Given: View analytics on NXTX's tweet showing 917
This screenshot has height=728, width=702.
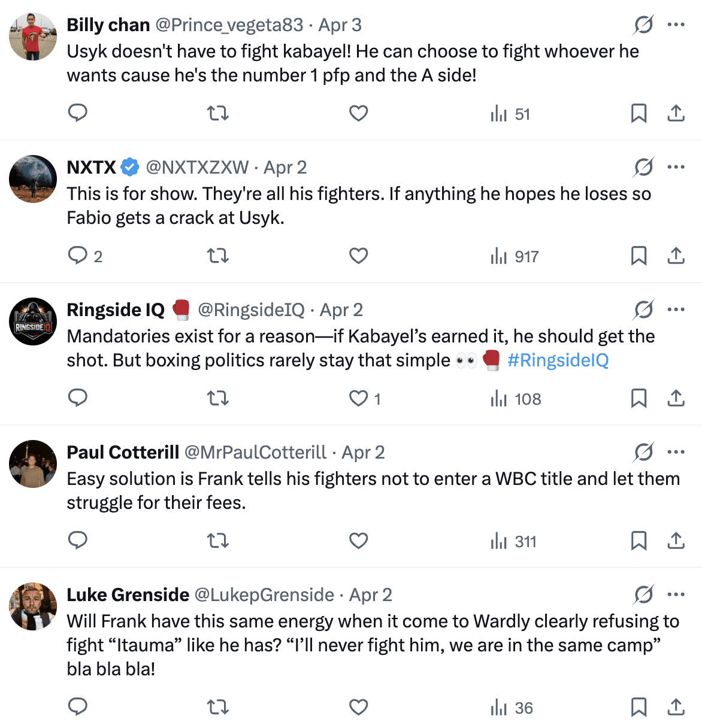Looking at the screenshot, I should point(515,256).
